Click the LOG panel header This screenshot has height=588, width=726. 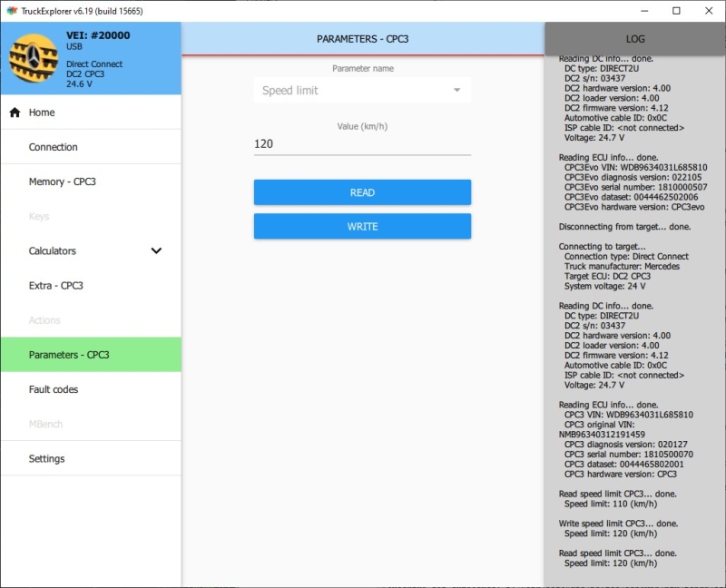pyautogui.click(x=634, y=39)
